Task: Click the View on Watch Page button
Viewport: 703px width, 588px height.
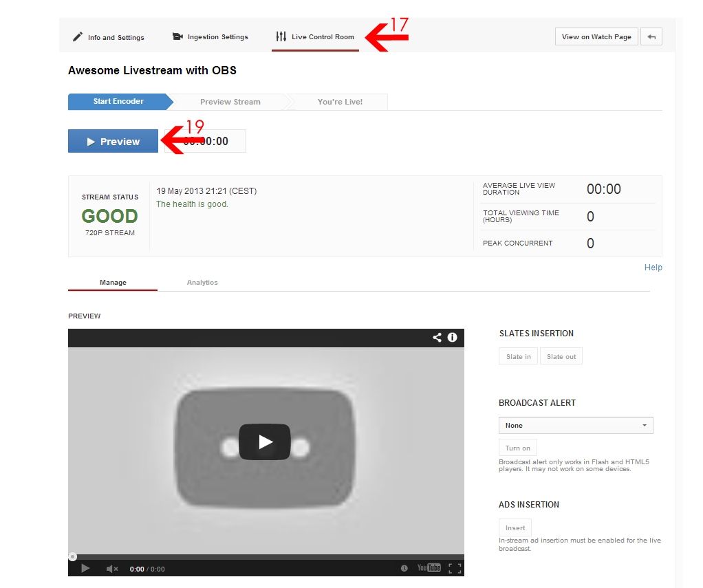Action: [596, 36]
